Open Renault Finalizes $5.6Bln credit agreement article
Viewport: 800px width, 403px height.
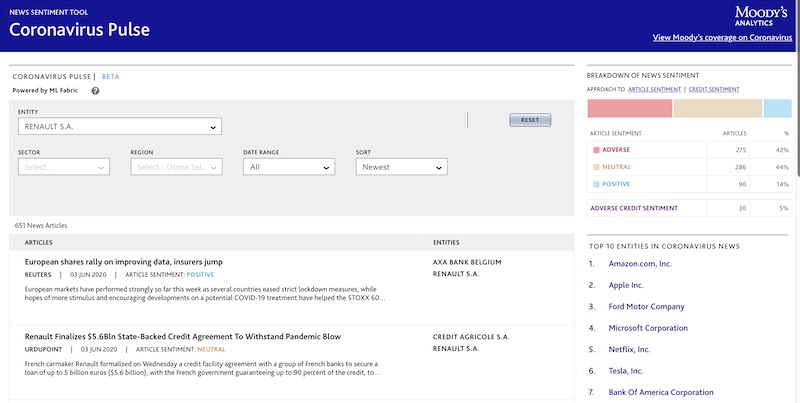[x=182, y=337]
